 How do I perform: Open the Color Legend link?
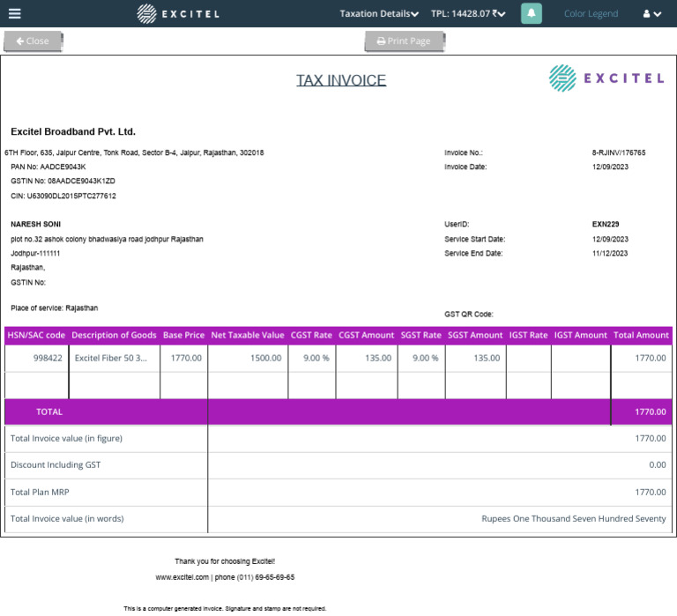click(x=591, y=13)
